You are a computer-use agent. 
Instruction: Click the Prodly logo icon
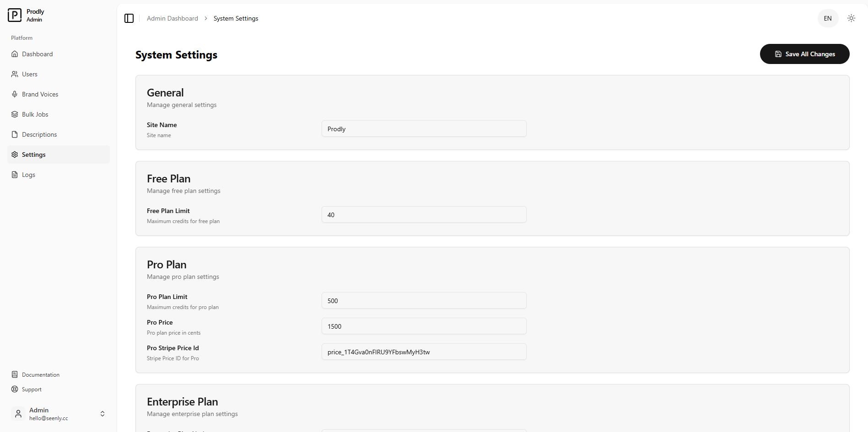click(x=15, y=15)
